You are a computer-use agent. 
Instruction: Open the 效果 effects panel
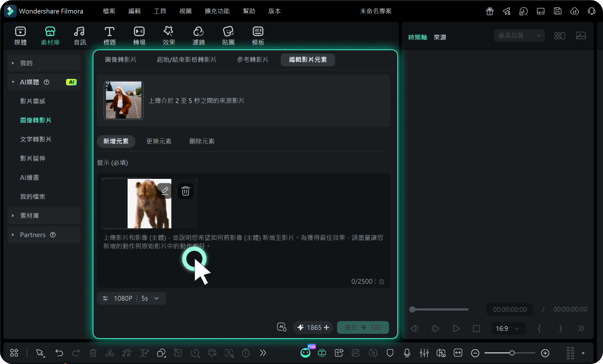click(x=169, y=36)
